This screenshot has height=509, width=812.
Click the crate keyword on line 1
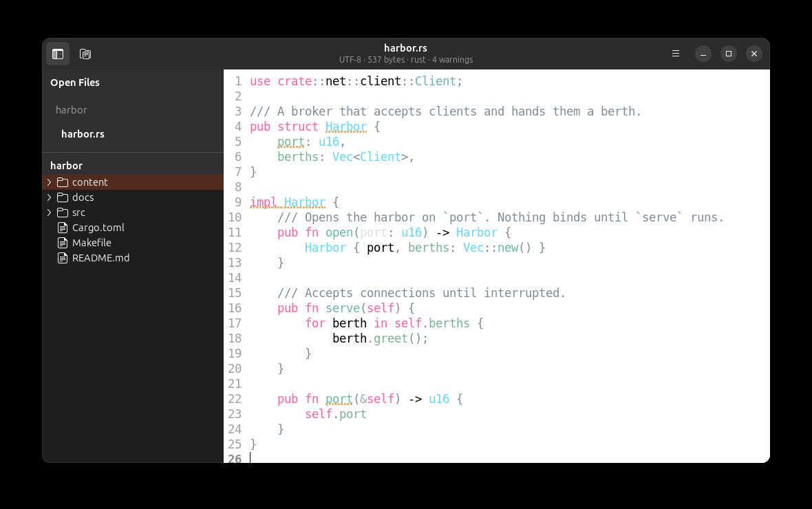coord(294,81)
